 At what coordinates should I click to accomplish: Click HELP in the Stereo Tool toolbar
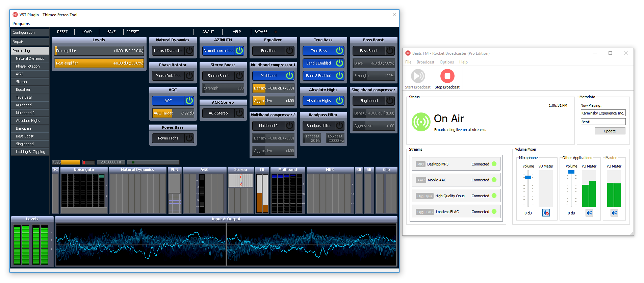(x=237, y=32)
